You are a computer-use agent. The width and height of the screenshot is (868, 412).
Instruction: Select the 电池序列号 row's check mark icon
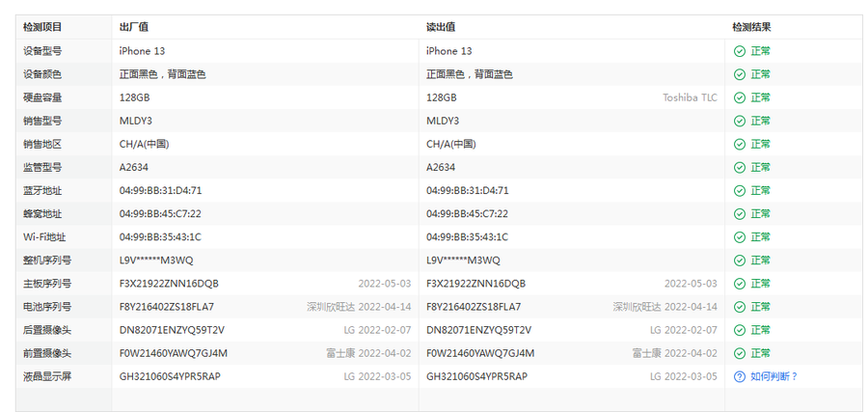(740, 307)
